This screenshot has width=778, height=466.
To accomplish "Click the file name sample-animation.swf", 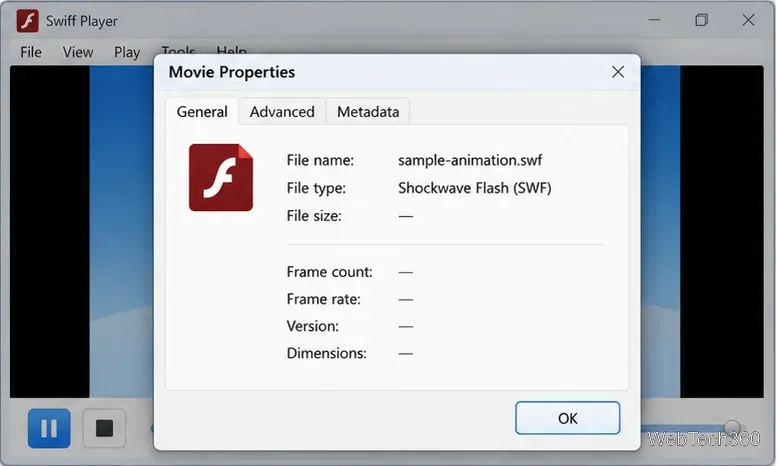I will [470, 160].
